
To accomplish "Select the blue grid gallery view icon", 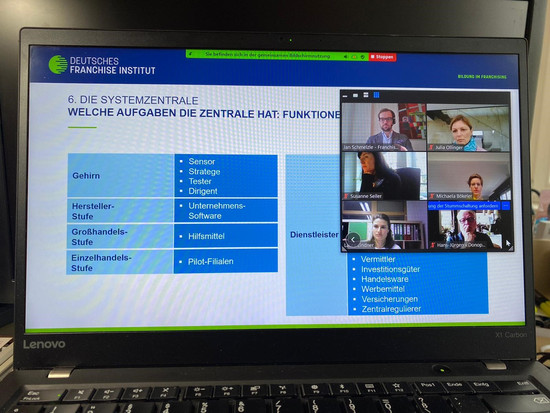I will (x=376, y=95).
